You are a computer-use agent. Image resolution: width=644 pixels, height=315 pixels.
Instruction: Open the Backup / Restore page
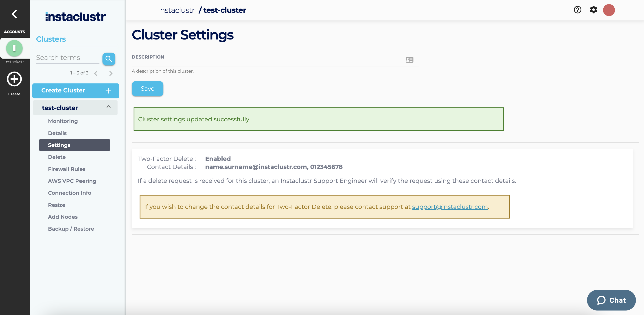(x=71, y=229)
